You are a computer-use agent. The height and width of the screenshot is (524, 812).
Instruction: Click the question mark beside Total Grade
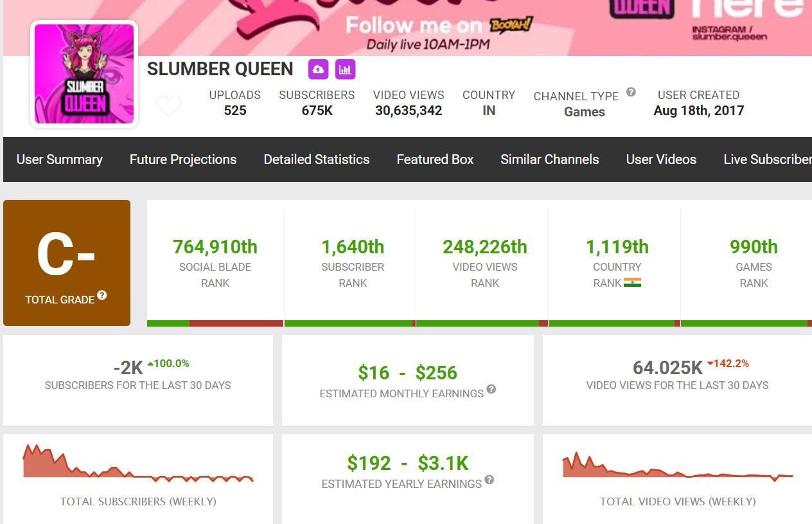[102, 296]
